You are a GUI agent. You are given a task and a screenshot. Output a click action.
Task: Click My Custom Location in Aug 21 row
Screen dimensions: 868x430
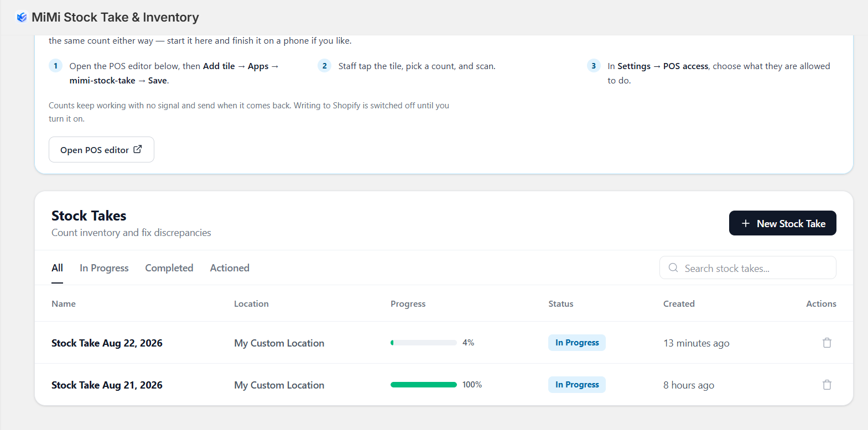pos(279,385)
